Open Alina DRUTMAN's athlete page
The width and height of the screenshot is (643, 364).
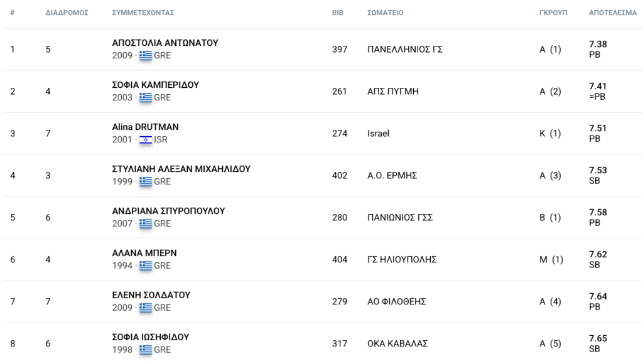pyautogui.click(x=145, y=127)
